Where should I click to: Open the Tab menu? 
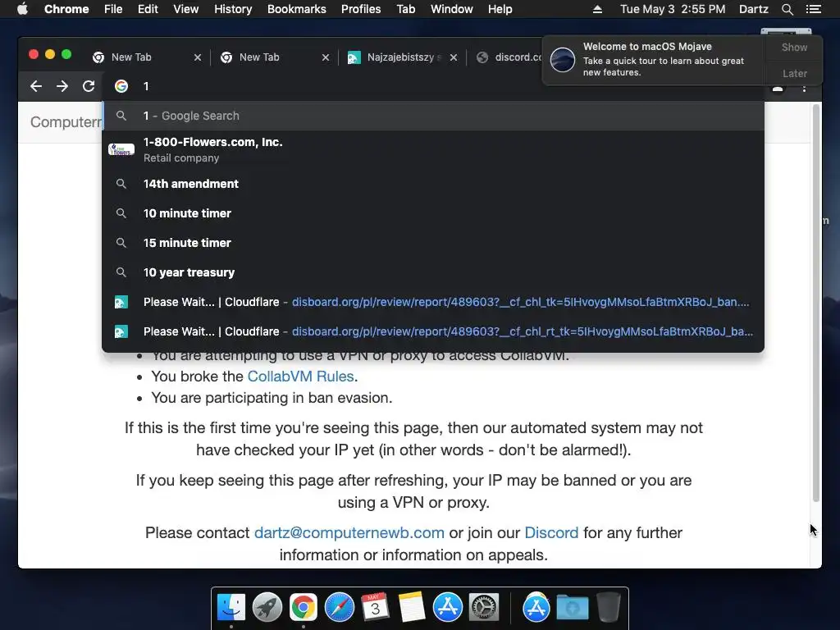pos(406,9)
